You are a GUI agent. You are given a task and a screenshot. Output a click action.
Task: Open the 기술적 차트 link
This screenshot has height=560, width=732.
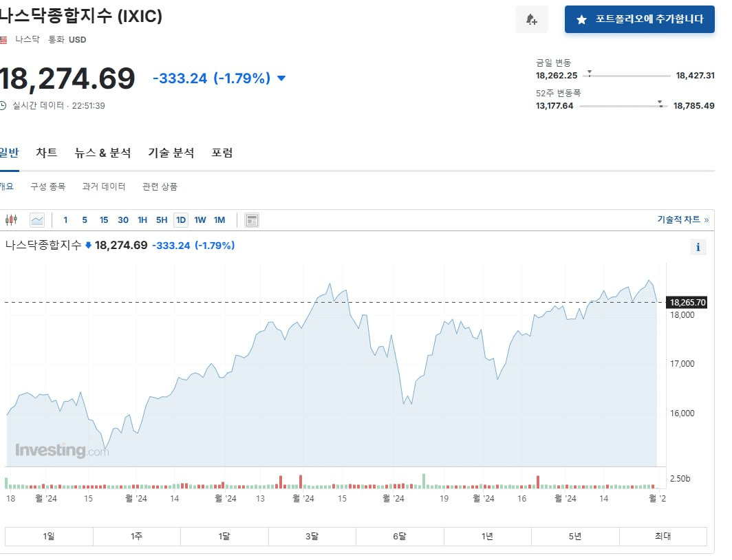682,219
